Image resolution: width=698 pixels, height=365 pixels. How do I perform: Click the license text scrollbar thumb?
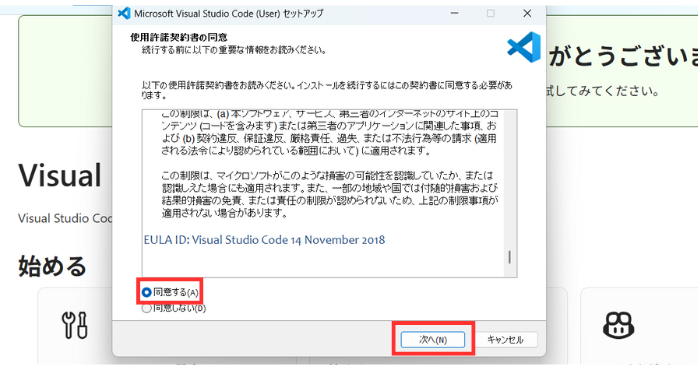(510, 257)
